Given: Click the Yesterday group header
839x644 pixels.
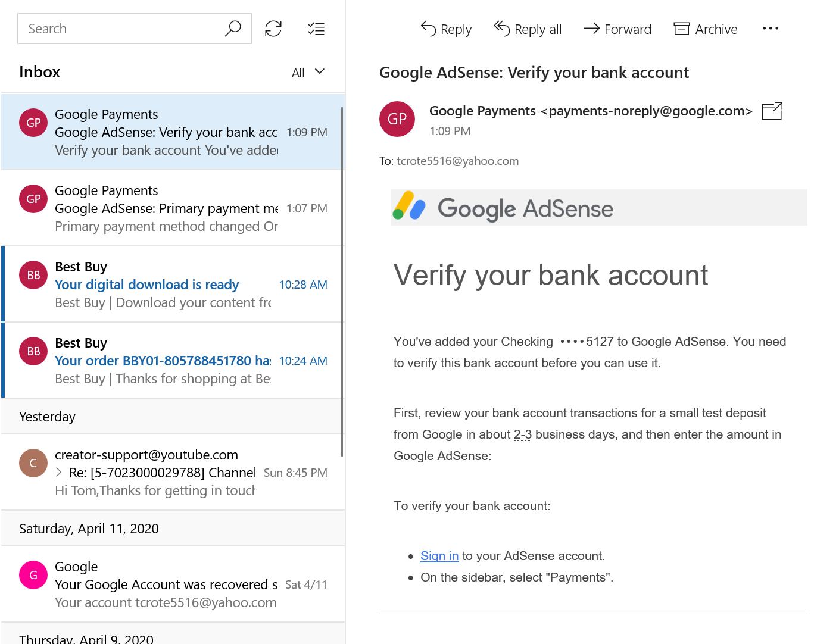Looking at the screenshot, I should click(x=173, y=417).
